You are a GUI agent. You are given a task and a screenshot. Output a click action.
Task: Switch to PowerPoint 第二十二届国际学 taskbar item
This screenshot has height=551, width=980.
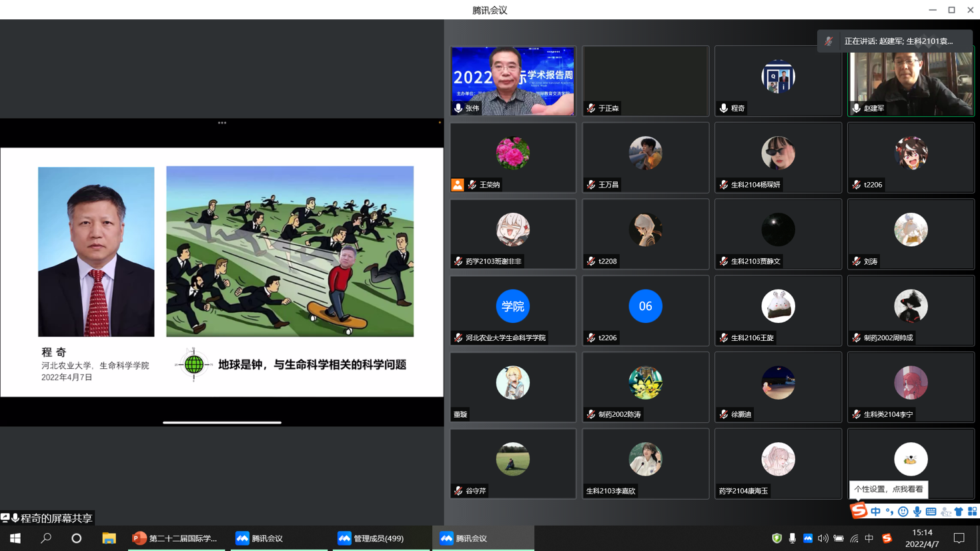click(175, 538)
